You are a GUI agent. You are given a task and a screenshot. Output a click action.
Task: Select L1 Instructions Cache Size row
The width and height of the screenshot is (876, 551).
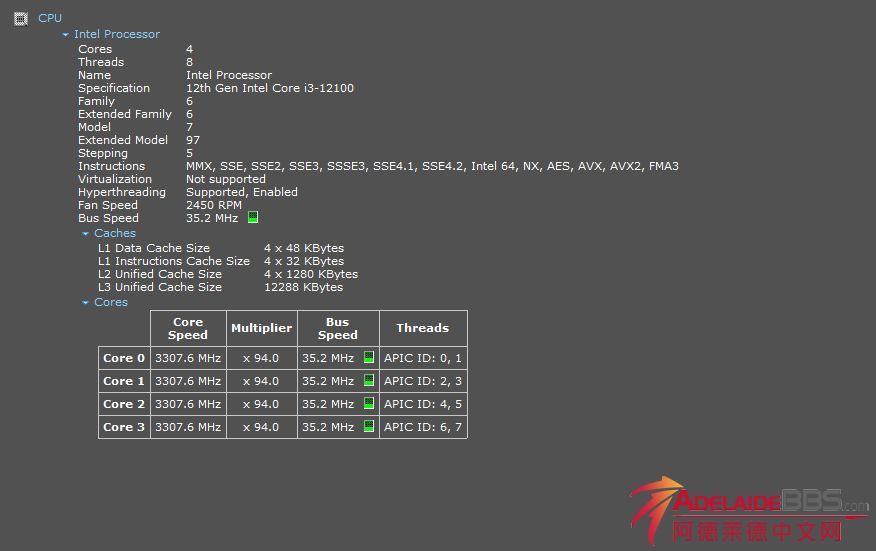221,261
